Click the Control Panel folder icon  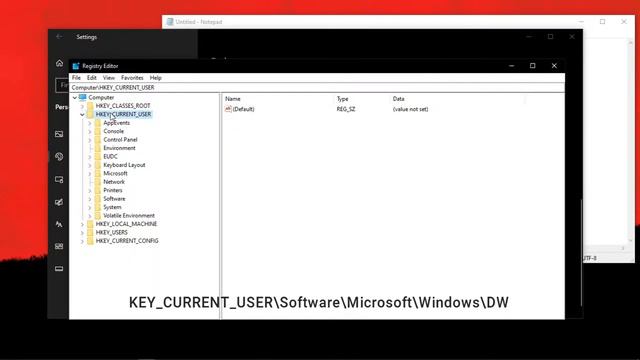click(x=98, y=140)
